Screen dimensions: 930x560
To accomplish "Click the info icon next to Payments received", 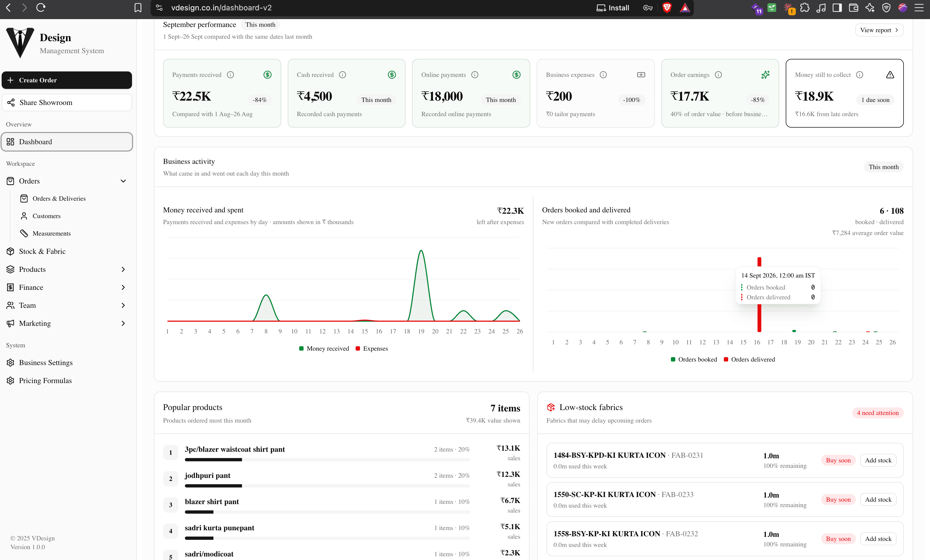I will click(x=230, y=75).
